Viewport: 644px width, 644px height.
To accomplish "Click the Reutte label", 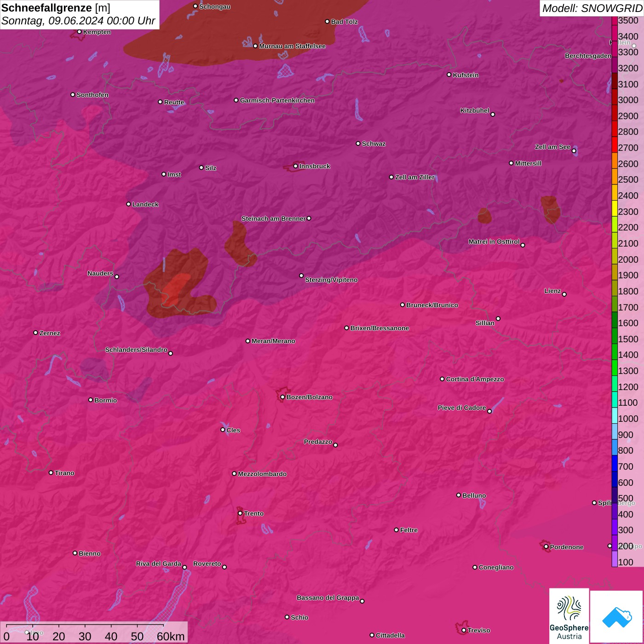I will click(x=174, y=102).
